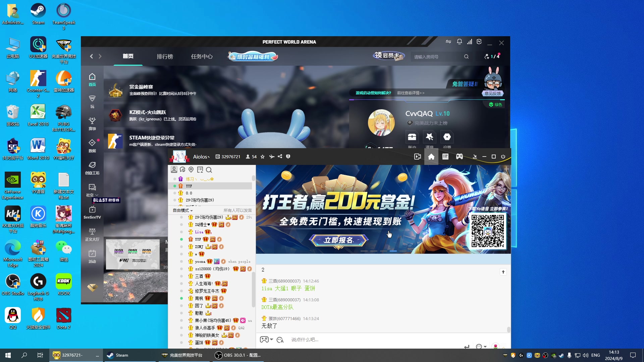644x362 pixels.
Task: Open 赛事 tournaments in arena sidebar
Action: [92, 124]
